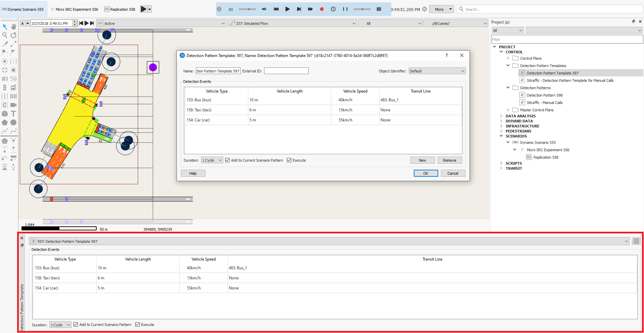Enable the Execute checkbox in the dialog

(289, 160)
